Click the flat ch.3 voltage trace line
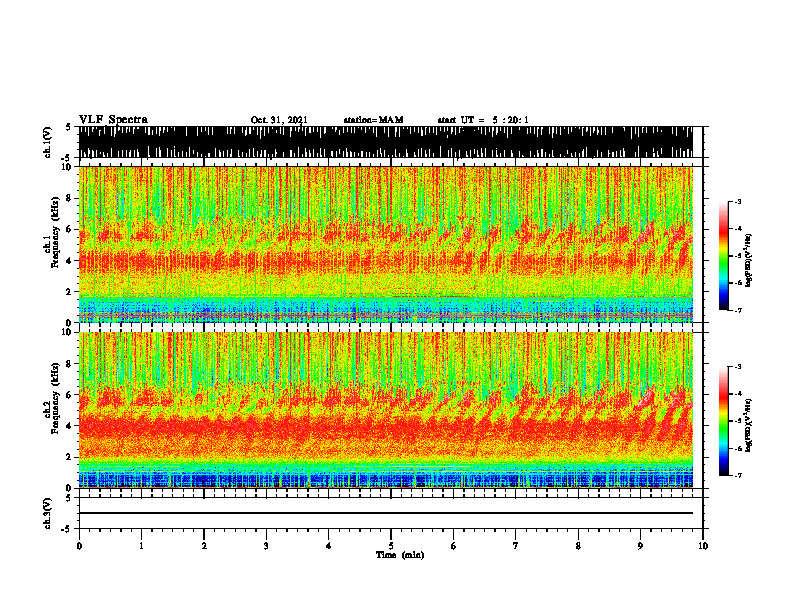This screenshot has height=612, width=792. pyautogui.click(x=385, y=513)
